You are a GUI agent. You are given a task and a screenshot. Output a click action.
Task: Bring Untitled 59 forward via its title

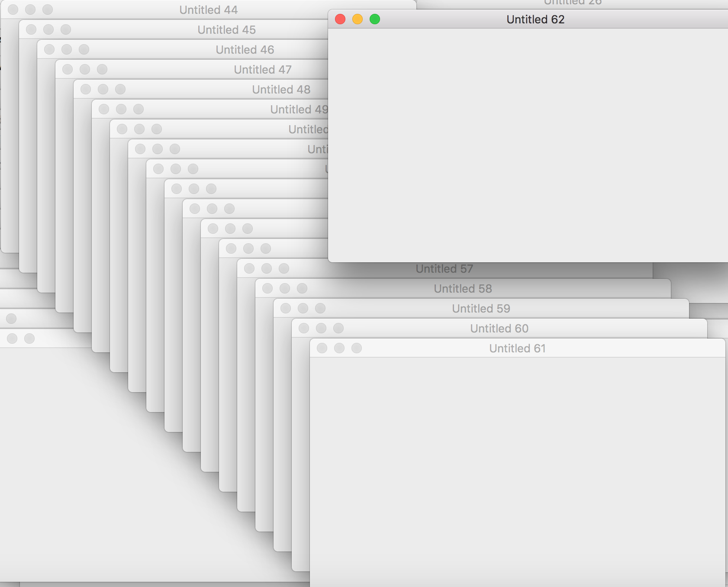[x=481, y=309]
